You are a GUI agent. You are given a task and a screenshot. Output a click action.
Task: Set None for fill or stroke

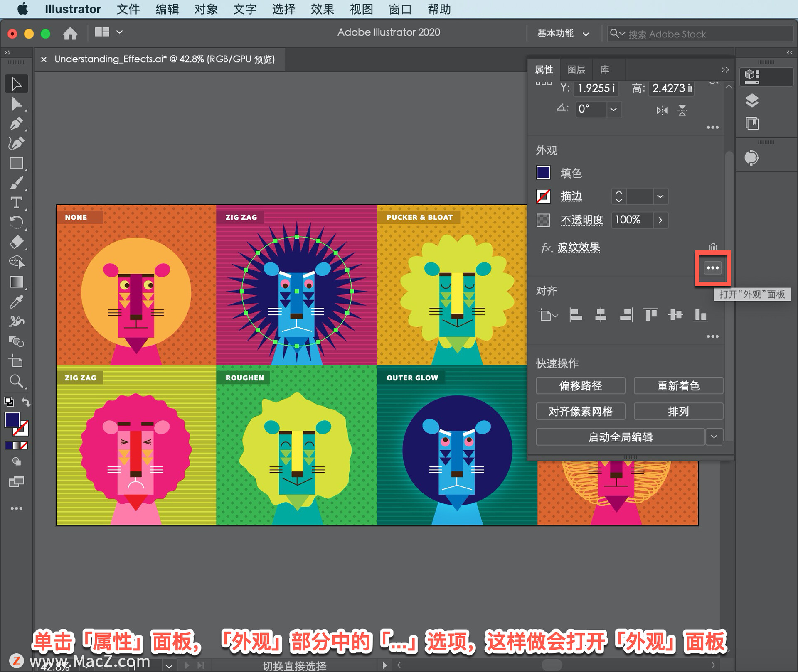[x=24, y=446]
